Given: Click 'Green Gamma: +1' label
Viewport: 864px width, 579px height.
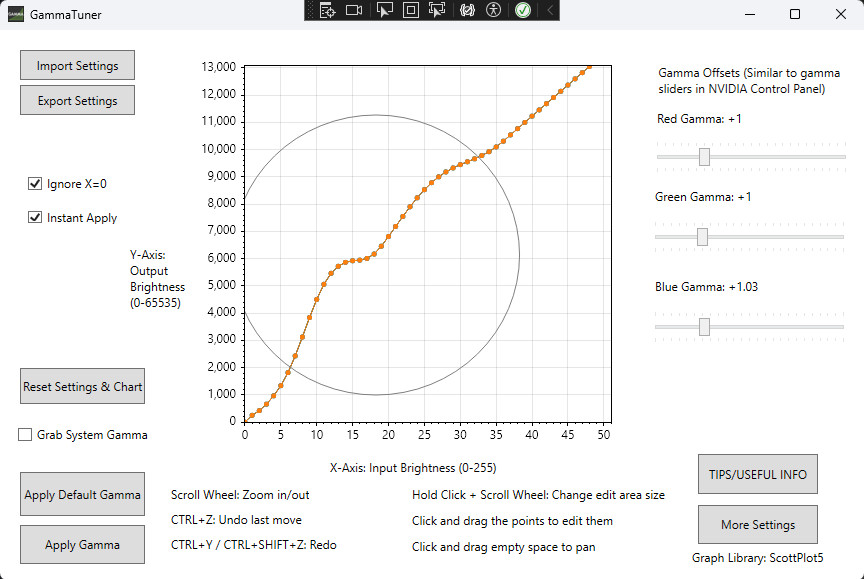Looking at the screenshot, I should [x=703, y=197].
